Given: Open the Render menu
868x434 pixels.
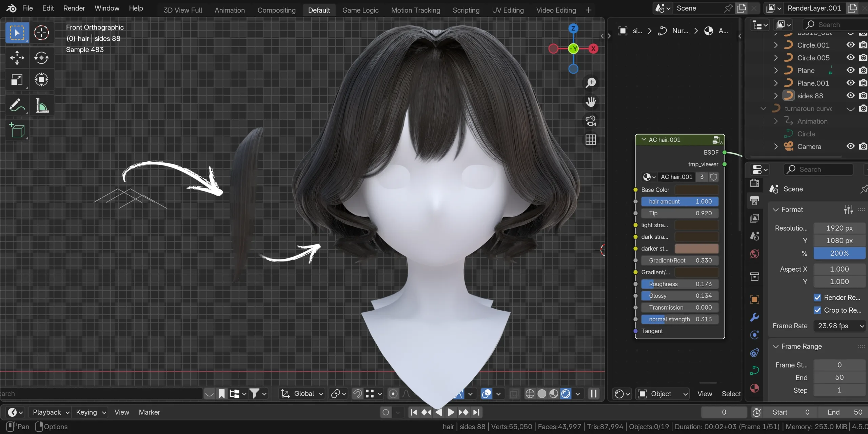Looking at the screenshot, I should coord(74,8).
